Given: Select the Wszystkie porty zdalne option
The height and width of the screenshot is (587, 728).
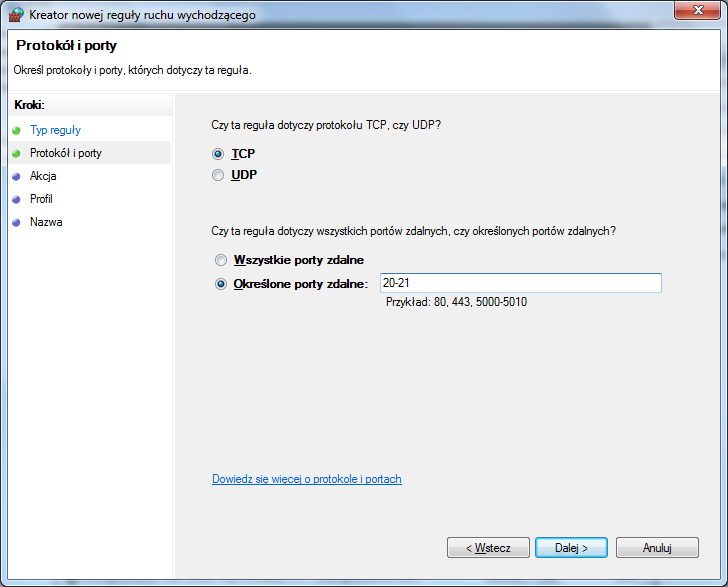Looking at the screenshot, I should pos(221,260).
